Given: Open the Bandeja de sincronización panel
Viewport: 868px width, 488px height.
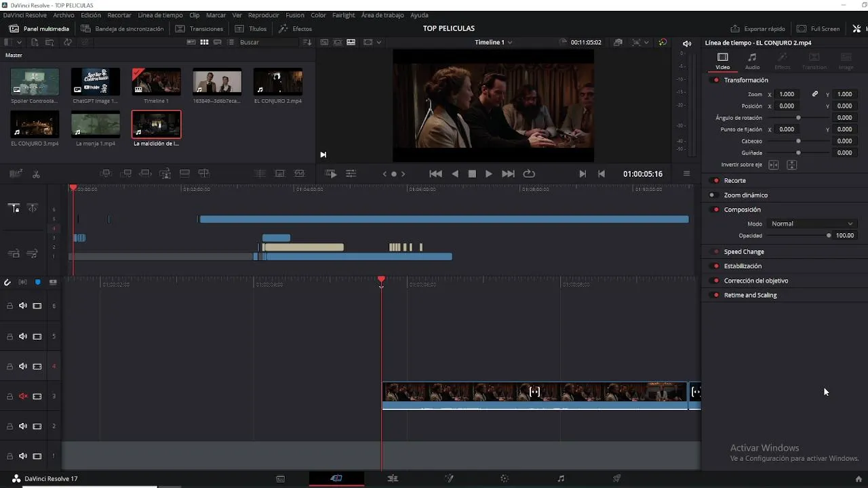Looking at the screenshot, I should pyautogui.click(x=122, y=29).
